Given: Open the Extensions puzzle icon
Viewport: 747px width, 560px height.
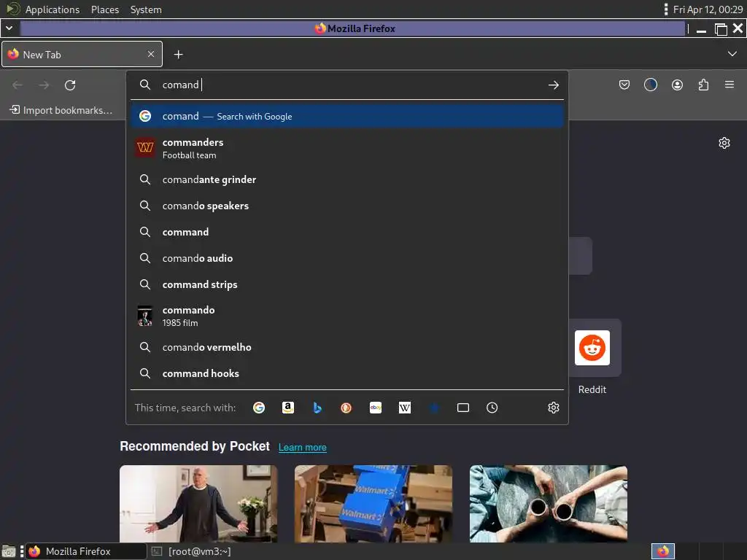Looking at the screenshot, I should 703,85.
